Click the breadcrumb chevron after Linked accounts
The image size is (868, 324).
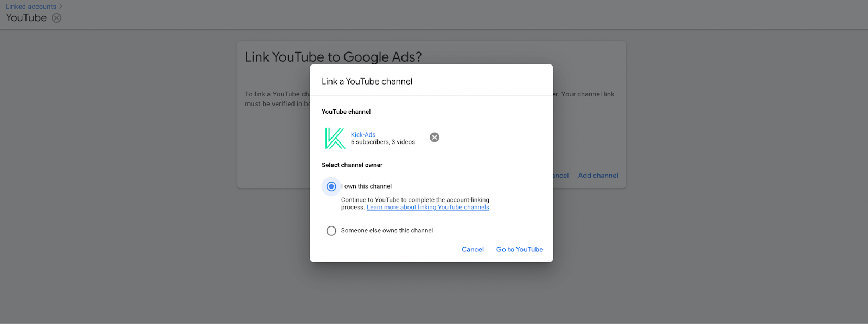pos(60,7)
